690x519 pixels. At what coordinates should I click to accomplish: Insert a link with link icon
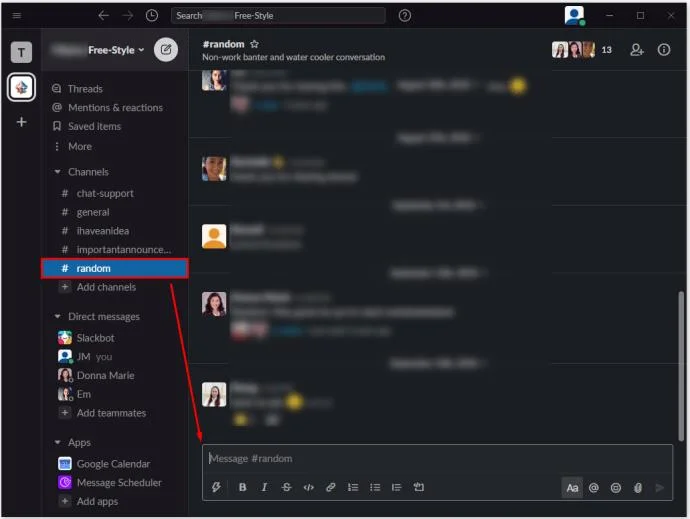click(x=330, y=487)
